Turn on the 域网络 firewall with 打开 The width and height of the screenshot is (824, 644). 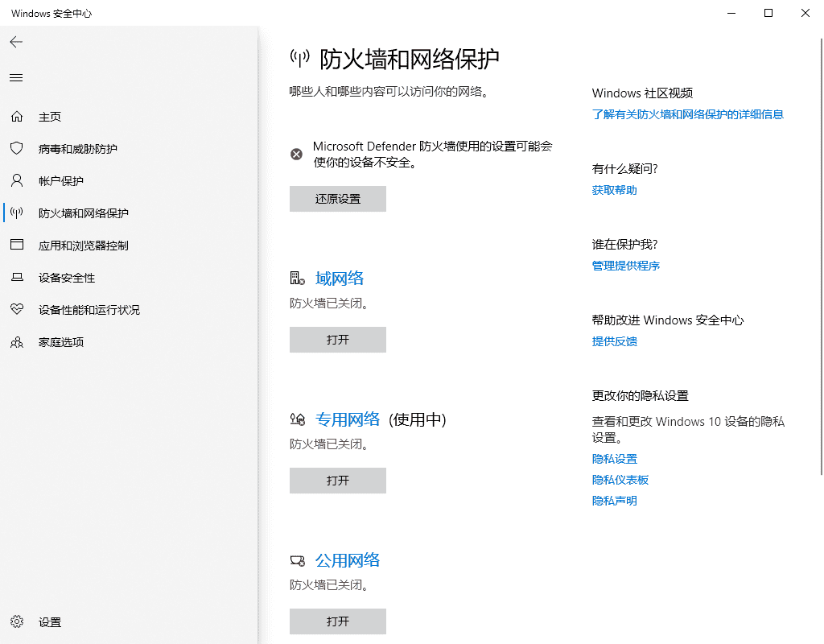[x=337, y=340]
